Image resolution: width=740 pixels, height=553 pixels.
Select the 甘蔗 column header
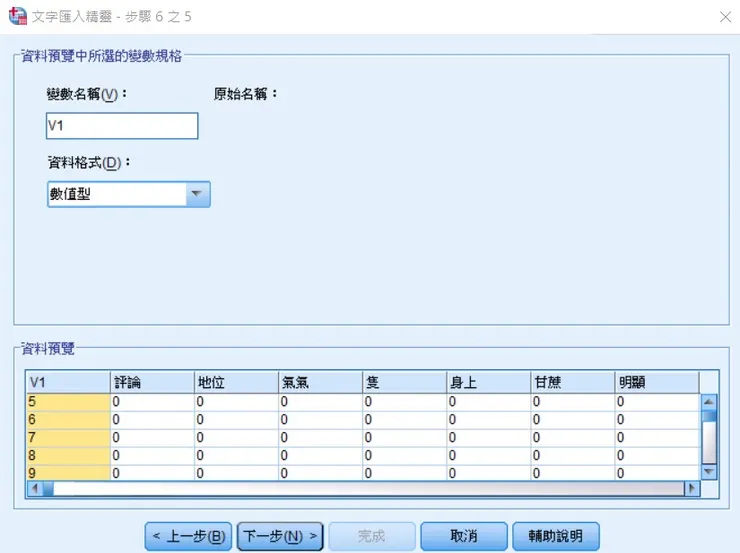tap(572, 382)
